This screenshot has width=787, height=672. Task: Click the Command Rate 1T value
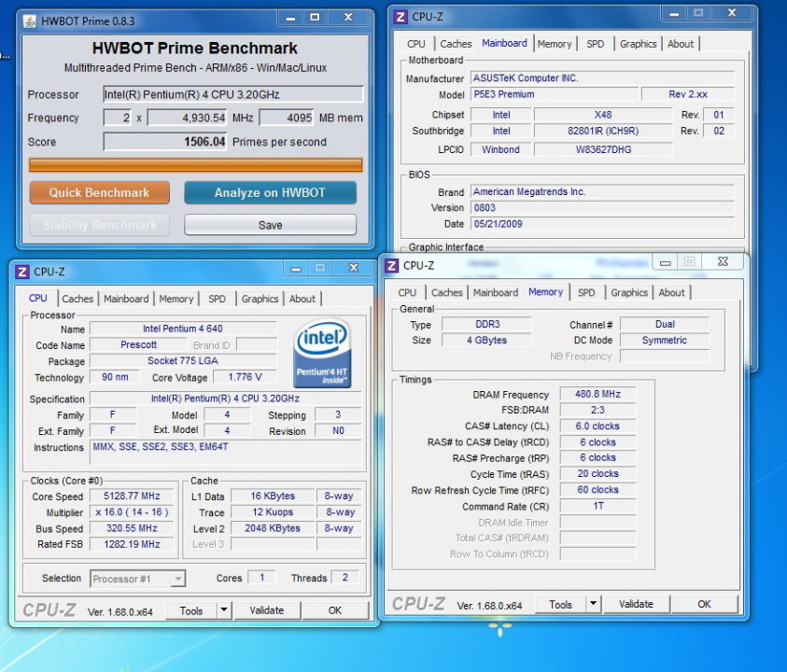[597, 506]
